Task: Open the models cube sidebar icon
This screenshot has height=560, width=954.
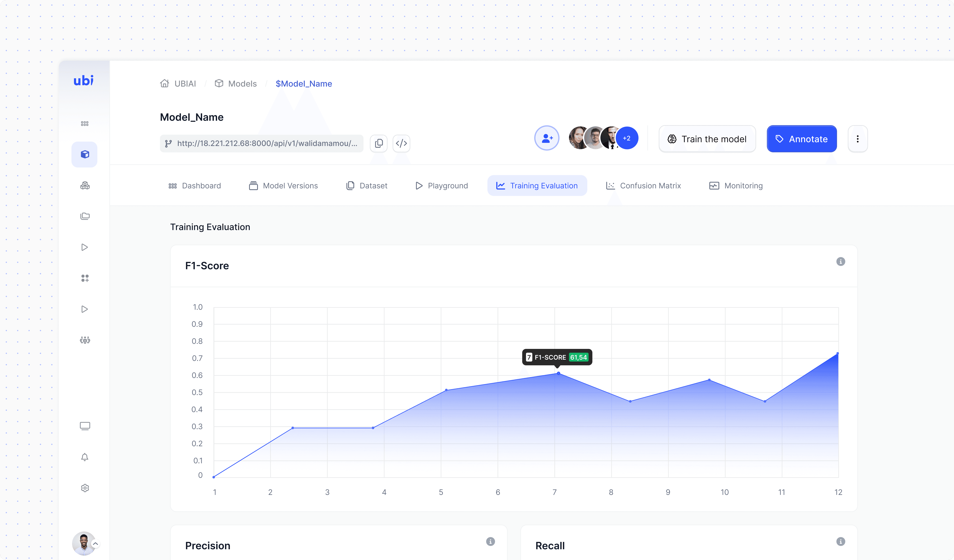Action: [x=85, y=154]
